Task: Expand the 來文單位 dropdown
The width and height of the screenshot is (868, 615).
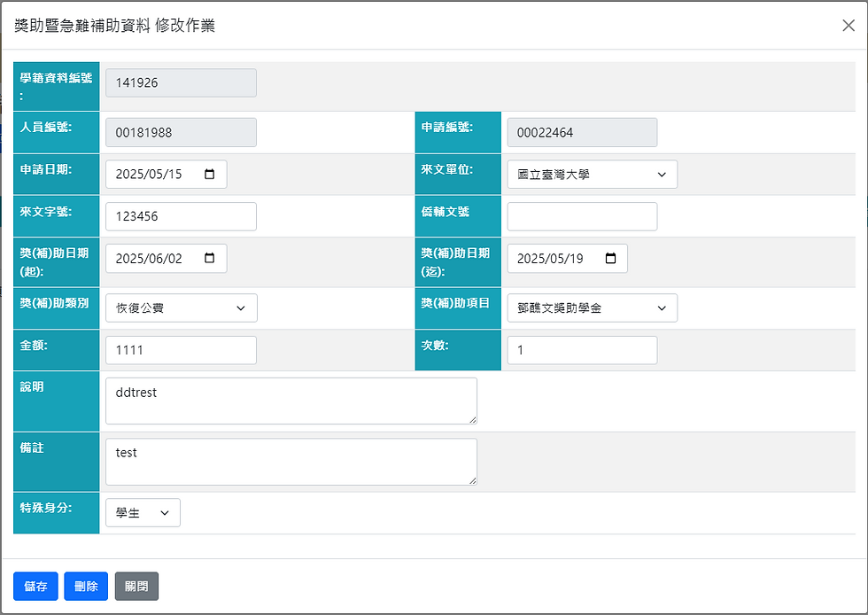Action: [592, 175]
